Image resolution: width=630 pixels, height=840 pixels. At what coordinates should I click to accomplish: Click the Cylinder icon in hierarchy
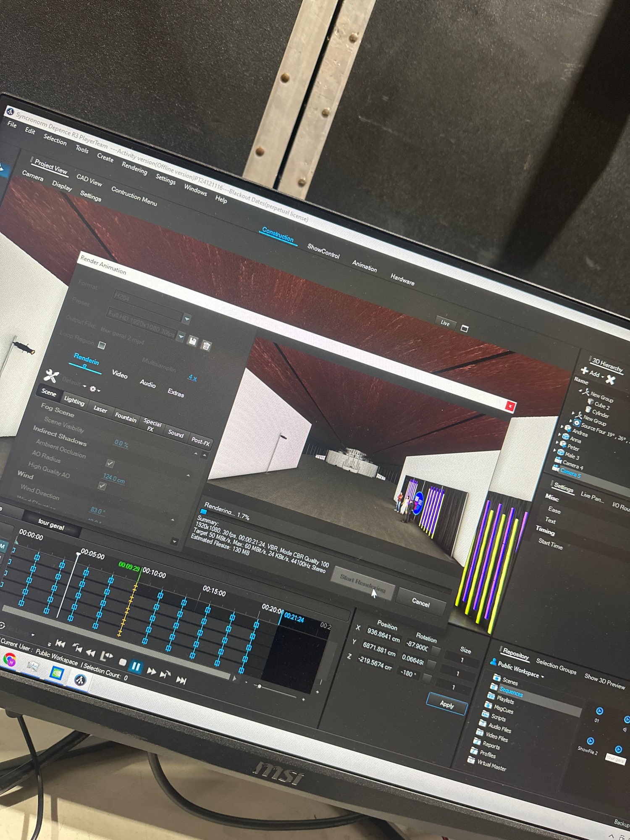(588, 410)
